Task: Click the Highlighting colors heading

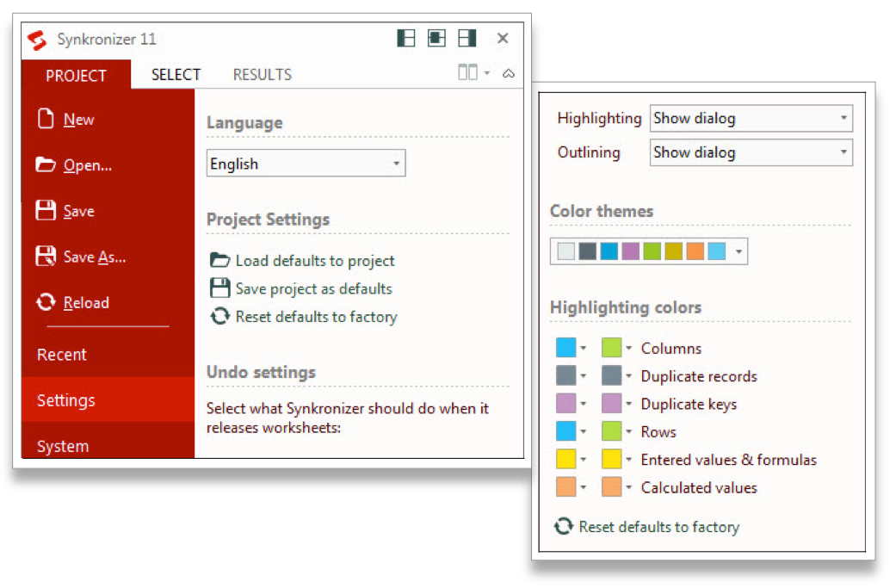Action: (626, 307)
